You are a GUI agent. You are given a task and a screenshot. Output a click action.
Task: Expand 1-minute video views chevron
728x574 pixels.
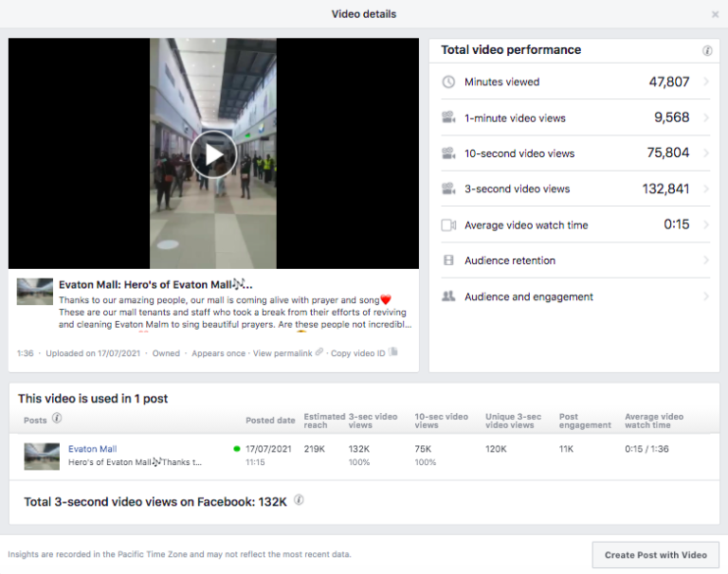coord(705,117)
